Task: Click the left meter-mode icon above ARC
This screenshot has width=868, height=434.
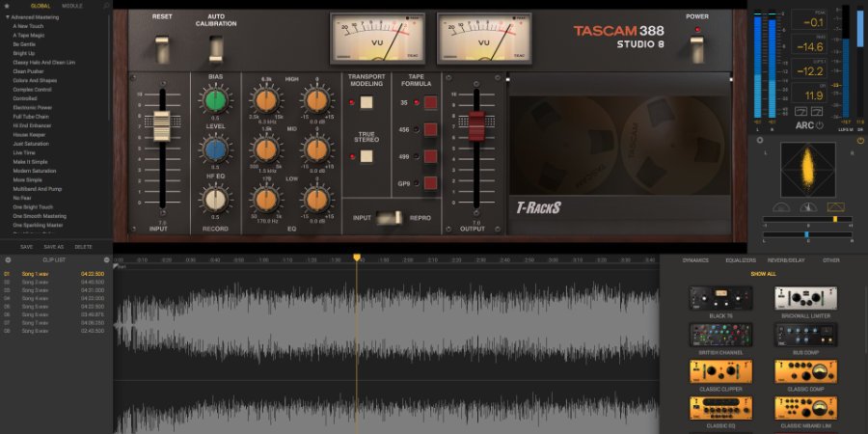Action: coord(801,111)
